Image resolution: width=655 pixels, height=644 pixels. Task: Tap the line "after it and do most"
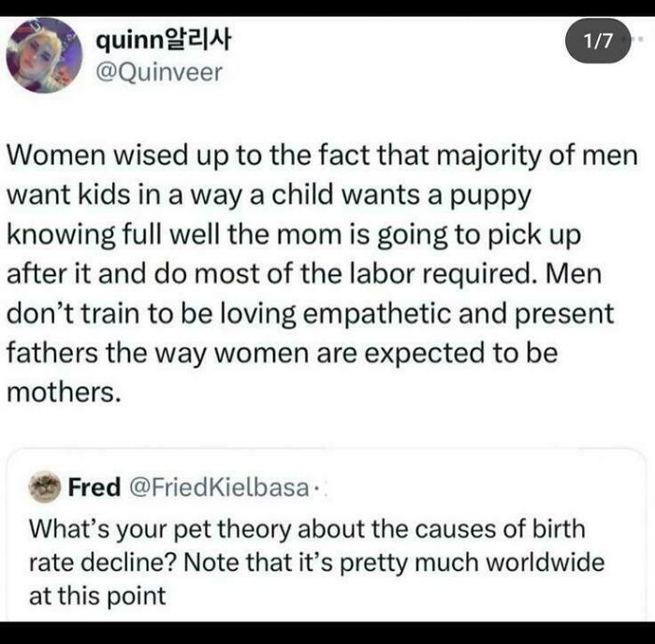(313, 273)
